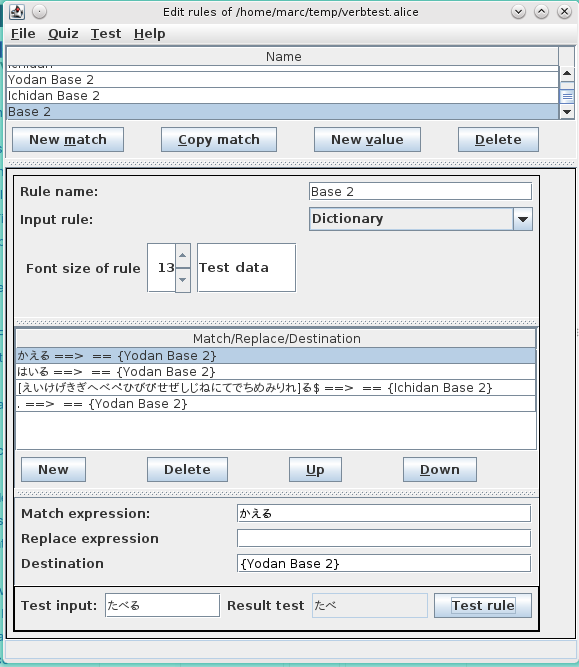The image size is (579, 667).
Task: Click the Result test output field
Action: [x=370, y=605]
